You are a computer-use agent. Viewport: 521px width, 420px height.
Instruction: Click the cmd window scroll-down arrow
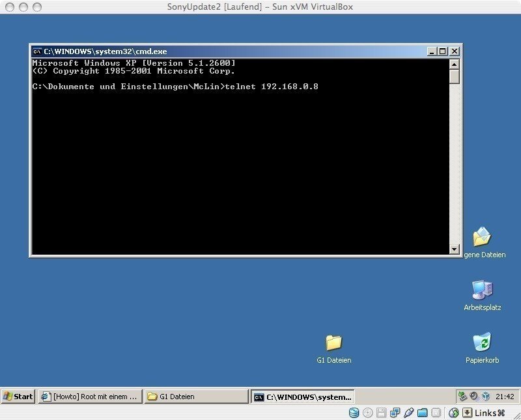(x=454, y=249)
